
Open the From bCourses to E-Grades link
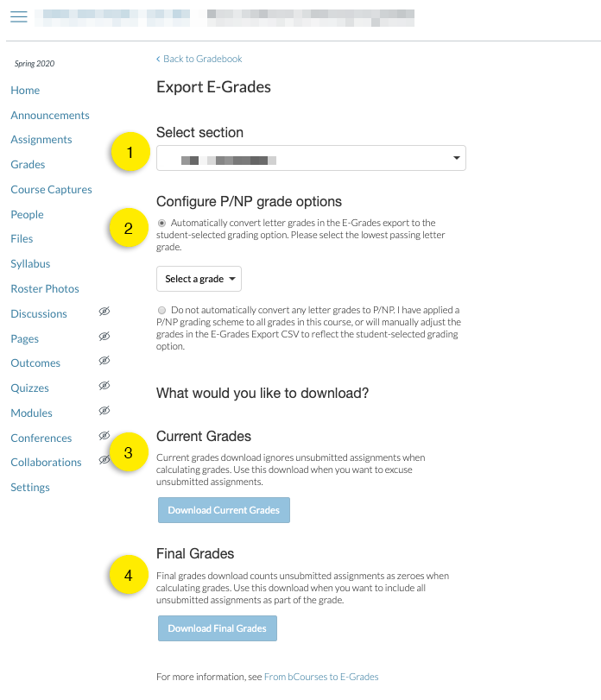320,677
